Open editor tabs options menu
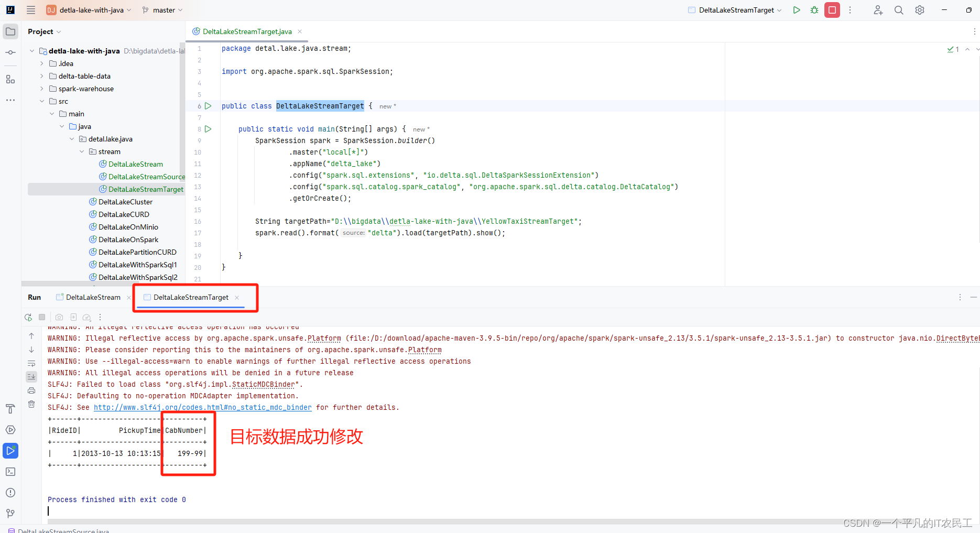This screenshot has width=980, height=533. click(x=974, y=31)
